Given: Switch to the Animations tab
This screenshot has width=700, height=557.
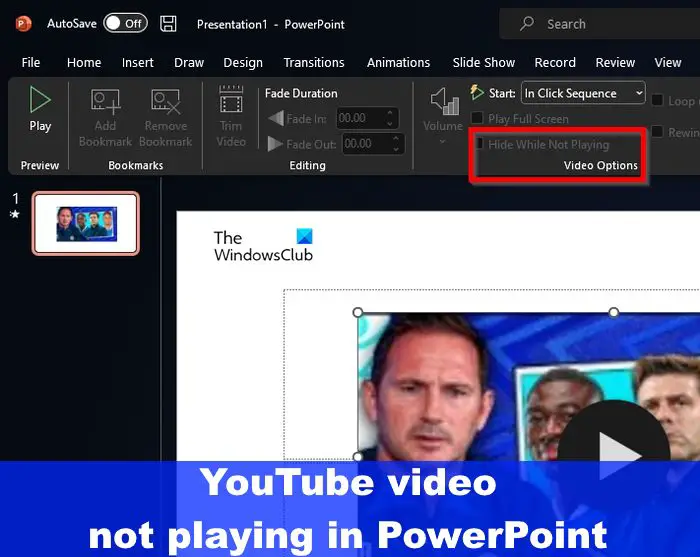Looking at the screenshot, I should tap(398, 62).
